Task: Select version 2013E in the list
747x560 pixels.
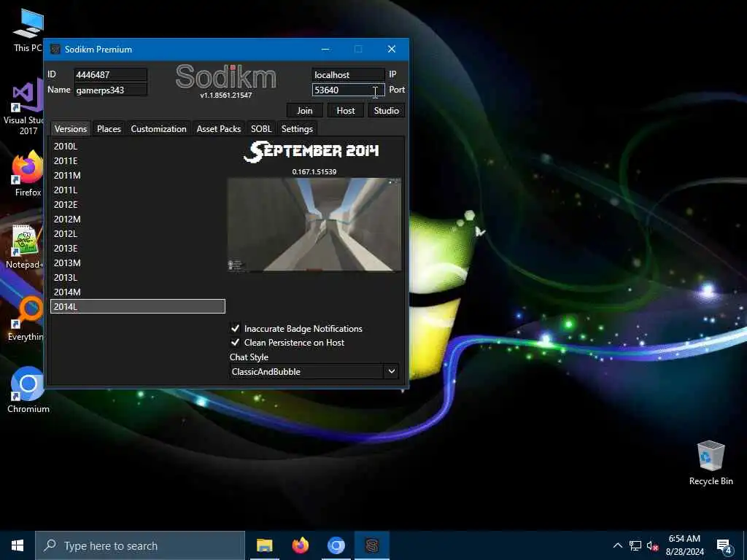Action: point(138,248)
